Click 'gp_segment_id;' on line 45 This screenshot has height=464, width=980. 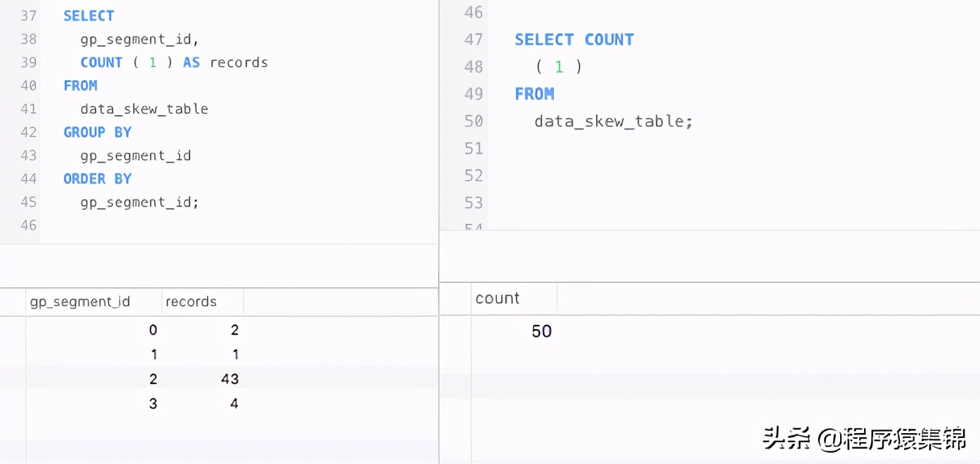coord(140,202)
